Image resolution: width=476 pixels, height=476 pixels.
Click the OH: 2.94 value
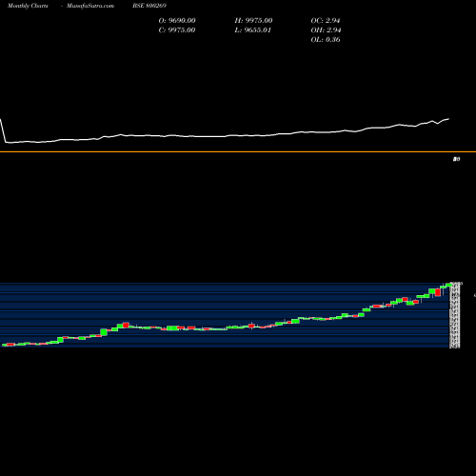point(326,30)
